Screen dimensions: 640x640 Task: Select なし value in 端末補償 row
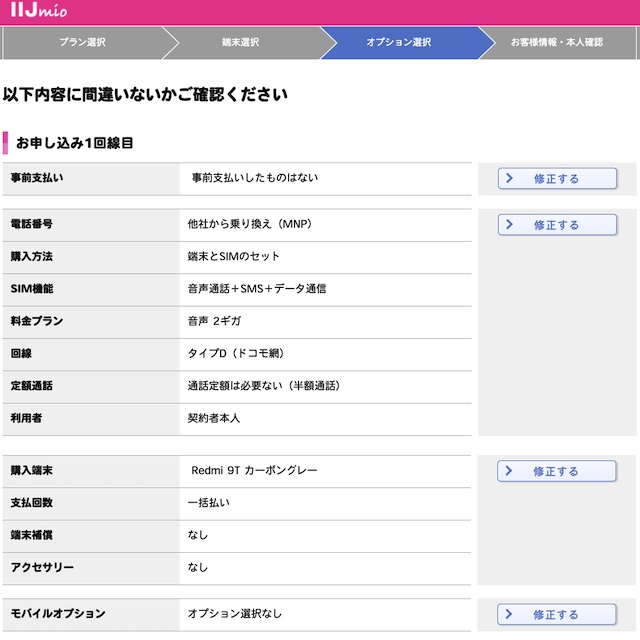pos(198,535)
